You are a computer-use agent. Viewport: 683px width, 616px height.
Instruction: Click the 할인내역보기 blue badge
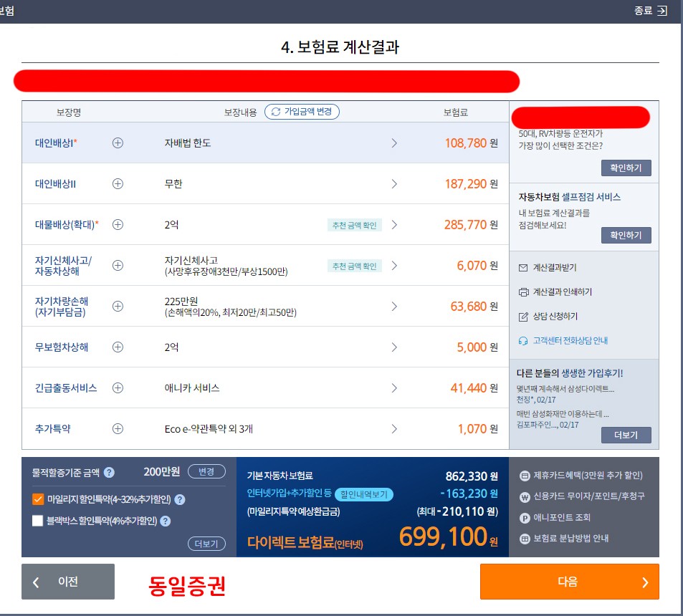click(364, 494)
